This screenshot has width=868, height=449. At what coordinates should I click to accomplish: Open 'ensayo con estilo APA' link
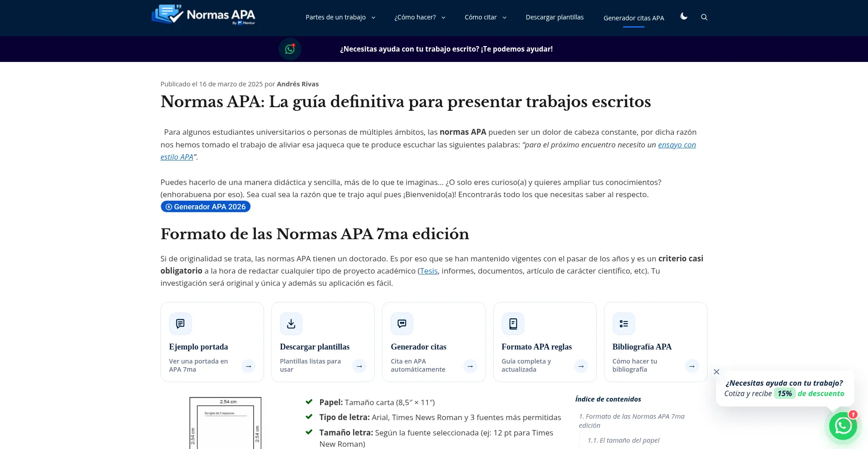(x=677, y=145)
